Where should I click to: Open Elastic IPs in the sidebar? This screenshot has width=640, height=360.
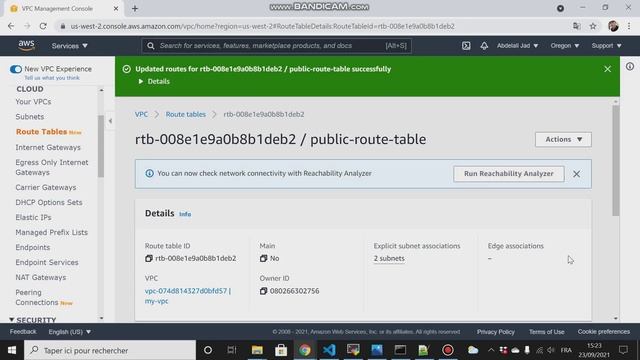[33, 218]
